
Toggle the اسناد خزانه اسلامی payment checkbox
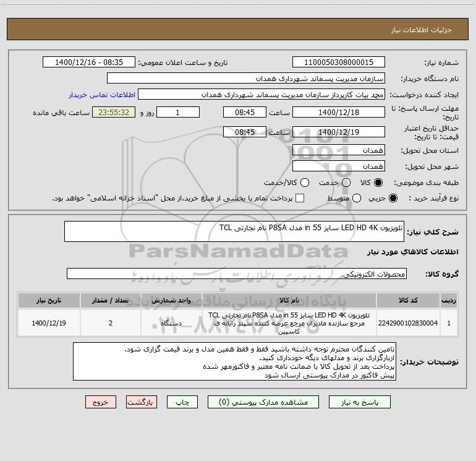[300, 198]
